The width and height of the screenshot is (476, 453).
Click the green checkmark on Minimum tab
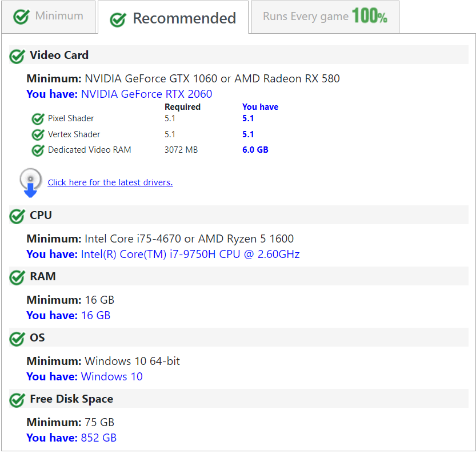click(x=21, y=17)
